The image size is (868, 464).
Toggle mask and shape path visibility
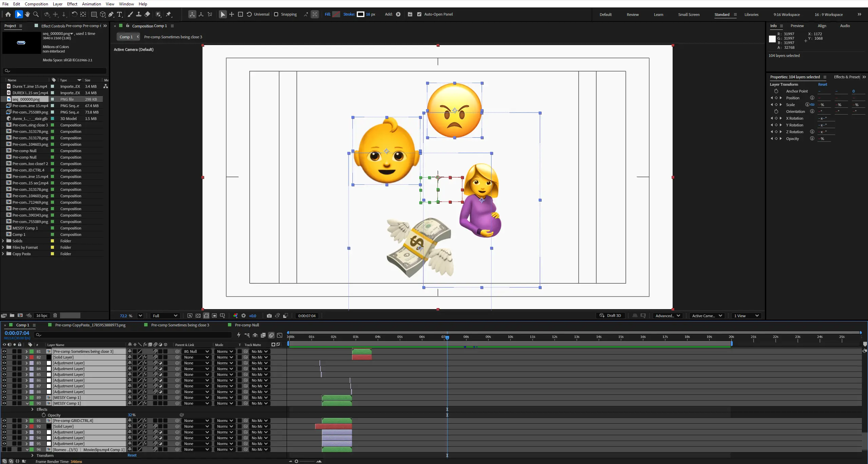coord(206,316)
